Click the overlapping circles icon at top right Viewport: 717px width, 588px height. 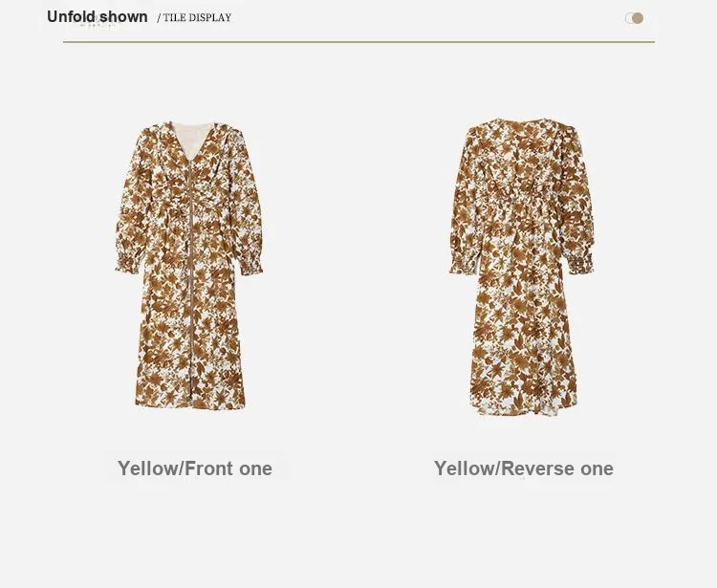pos(634,18)
